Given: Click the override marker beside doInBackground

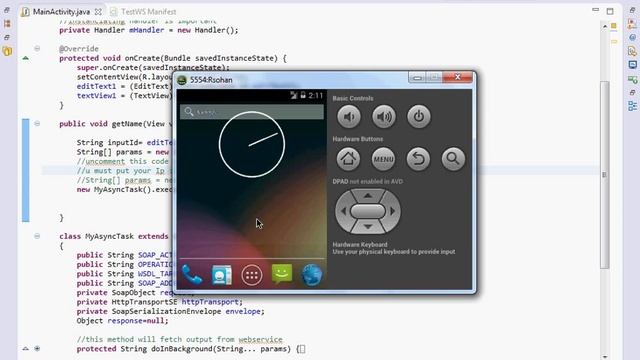Looking at the screenshot, I should [26, 349].
